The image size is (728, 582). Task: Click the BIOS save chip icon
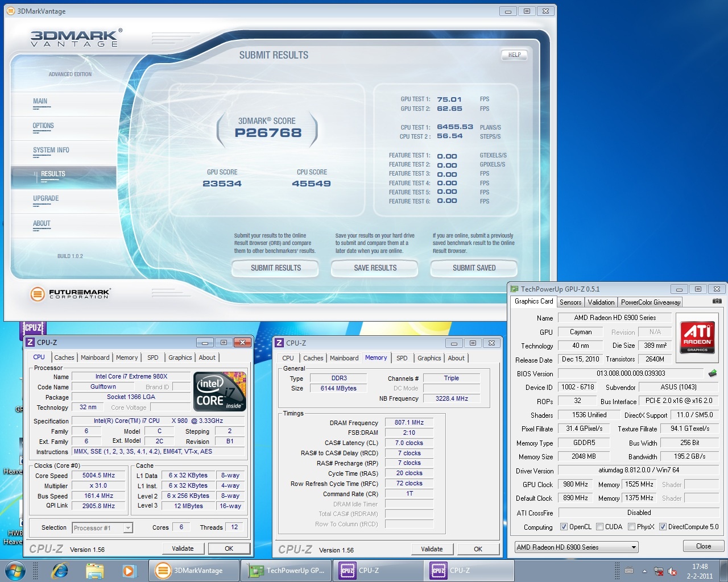coord(712,373)
